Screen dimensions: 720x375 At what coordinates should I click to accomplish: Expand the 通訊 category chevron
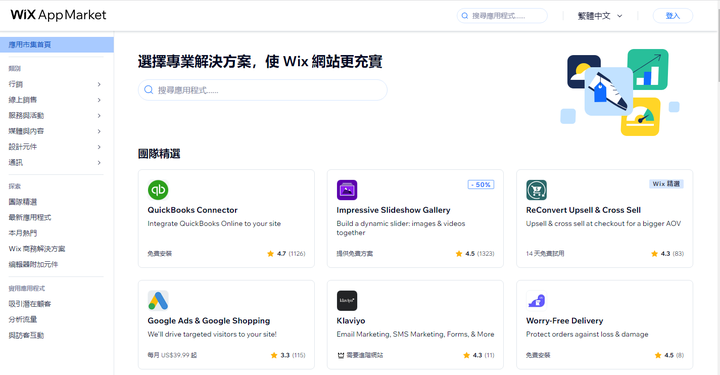pos(99,162)
